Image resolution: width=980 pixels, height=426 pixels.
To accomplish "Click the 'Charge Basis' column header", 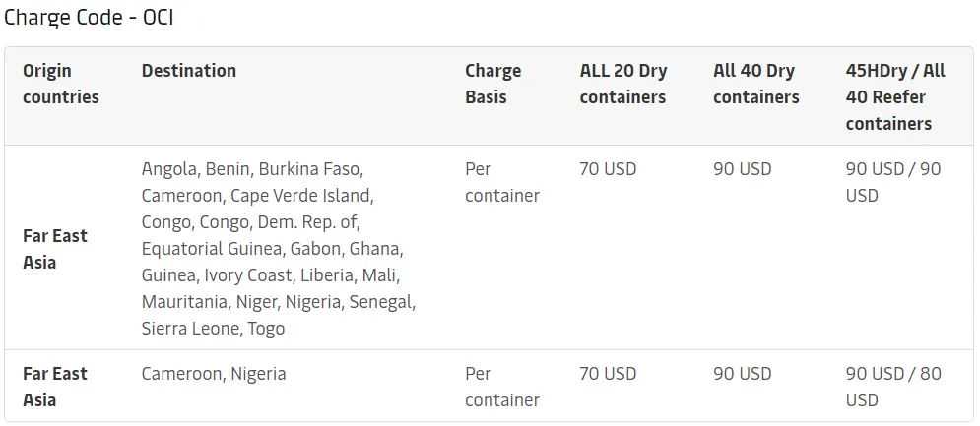I will point(493,84).
